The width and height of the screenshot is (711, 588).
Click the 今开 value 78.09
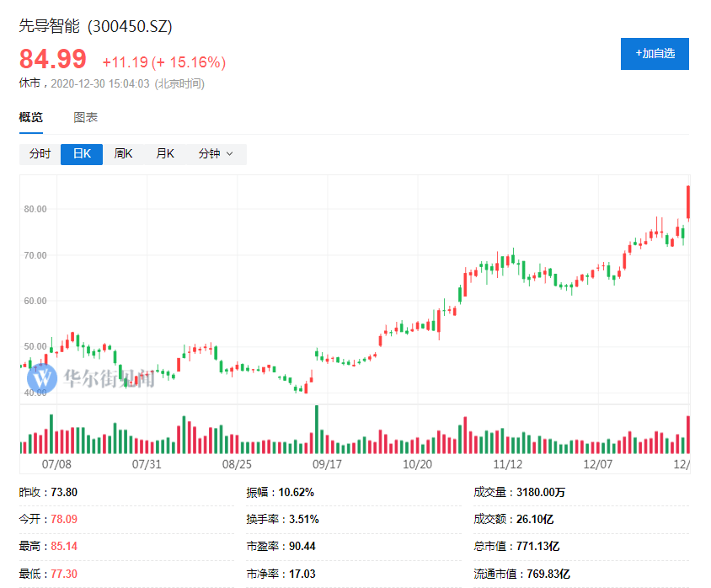pyautogui.click(x=64, y=519)
